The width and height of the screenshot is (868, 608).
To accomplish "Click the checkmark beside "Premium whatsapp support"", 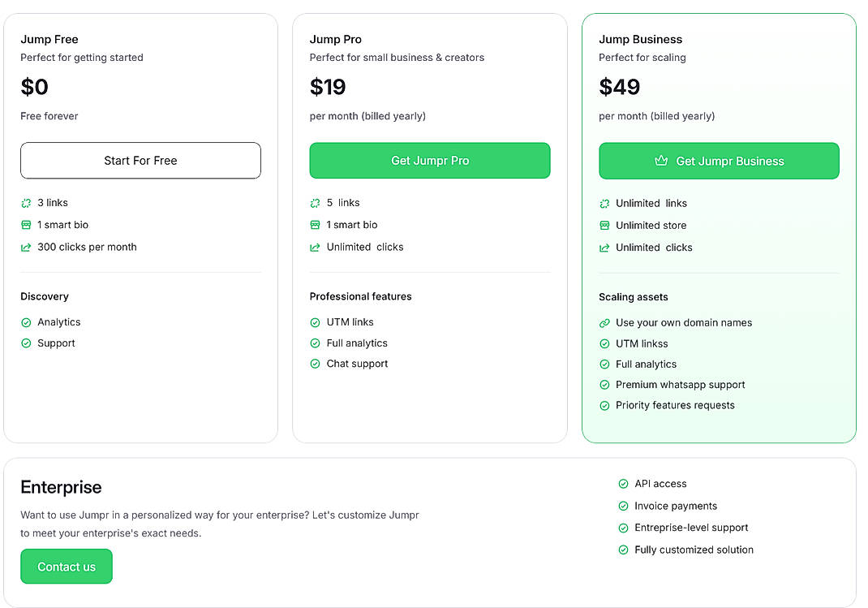I will tap(604, 384).
